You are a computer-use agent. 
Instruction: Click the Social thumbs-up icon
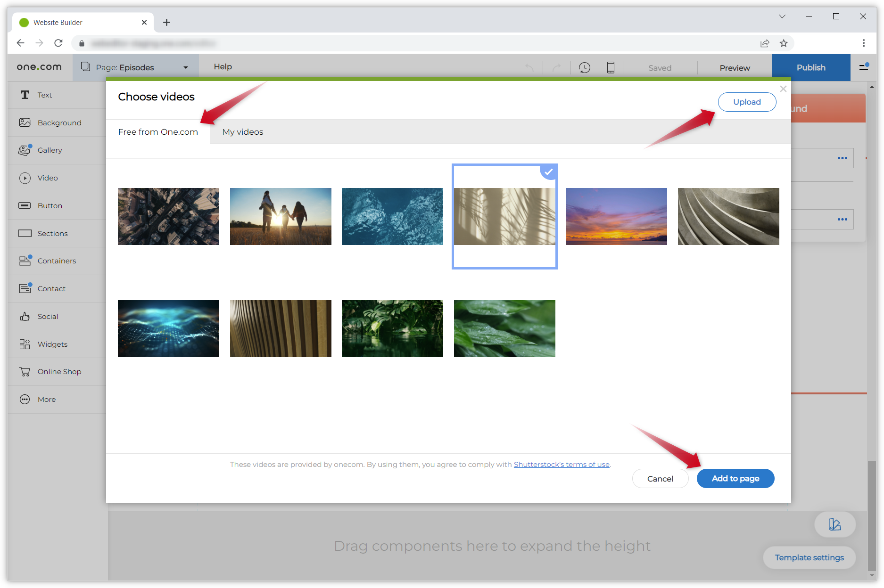25,317
